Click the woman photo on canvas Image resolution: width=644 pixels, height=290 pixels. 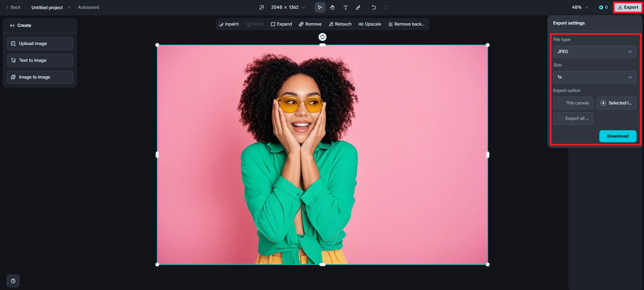pos(323,155)
